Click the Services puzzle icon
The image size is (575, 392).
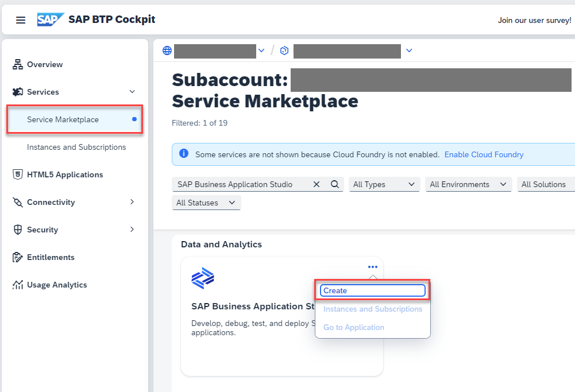(18, 92)
